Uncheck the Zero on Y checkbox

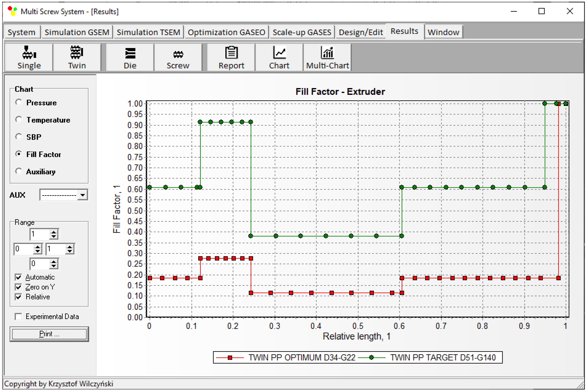18,287
